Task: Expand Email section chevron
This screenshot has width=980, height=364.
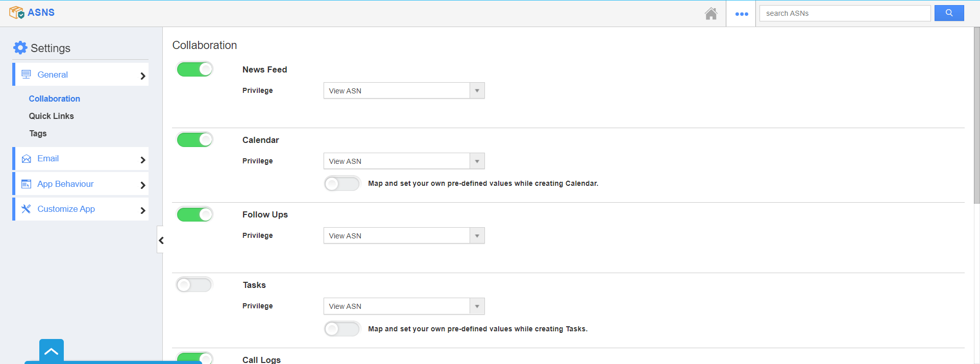Action: pyautogui.click(x=143, y=160)
